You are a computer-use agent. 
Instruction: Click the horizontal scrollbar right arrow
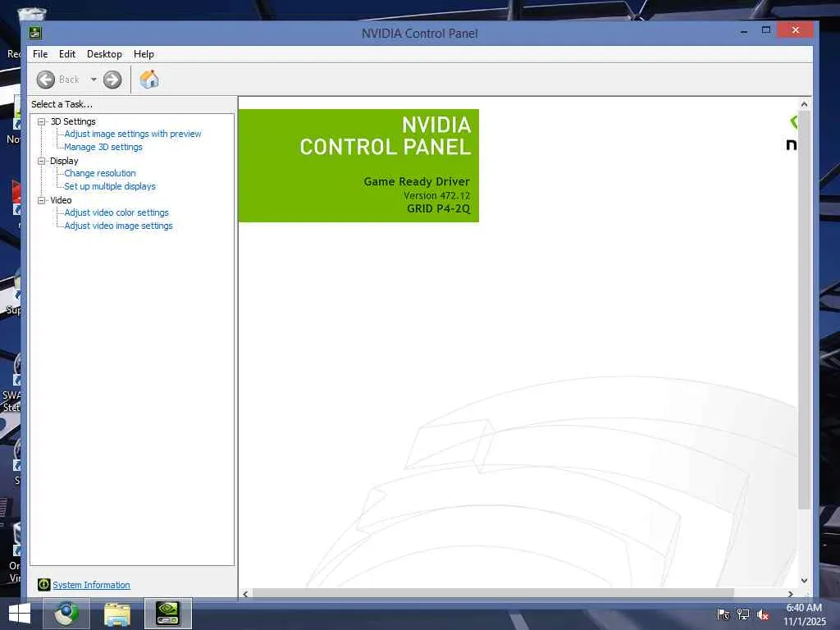pos(791,594)
